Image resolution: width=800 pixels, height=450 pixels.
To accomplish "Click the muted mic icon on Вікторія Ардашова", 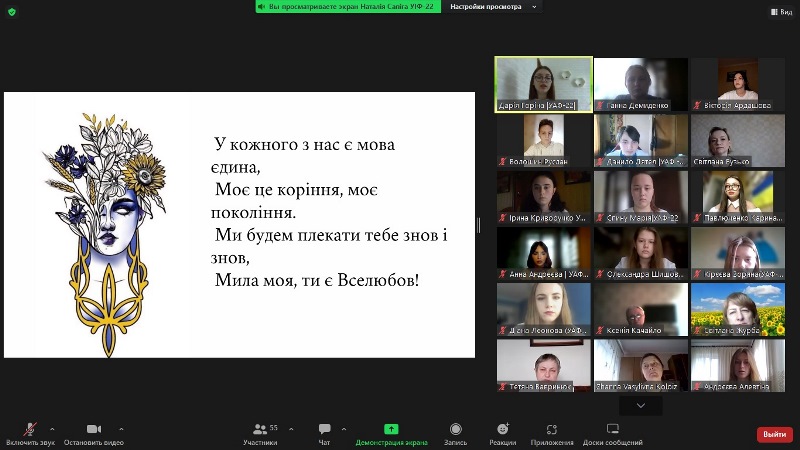I will tap(697, 106).
